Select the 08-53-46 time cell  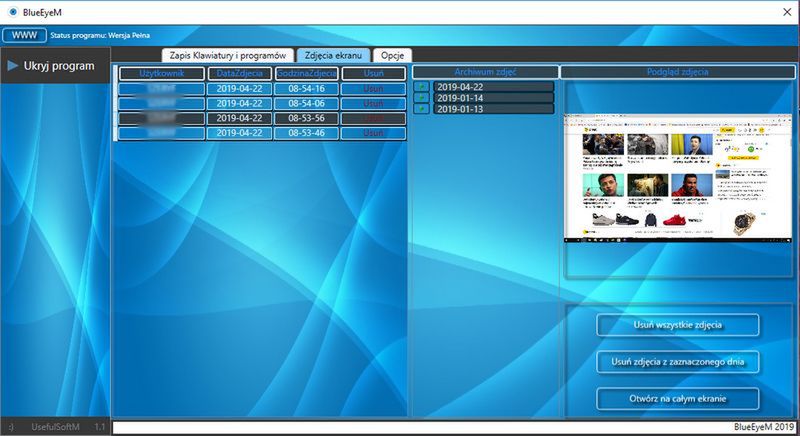click(x=307, y=133)
